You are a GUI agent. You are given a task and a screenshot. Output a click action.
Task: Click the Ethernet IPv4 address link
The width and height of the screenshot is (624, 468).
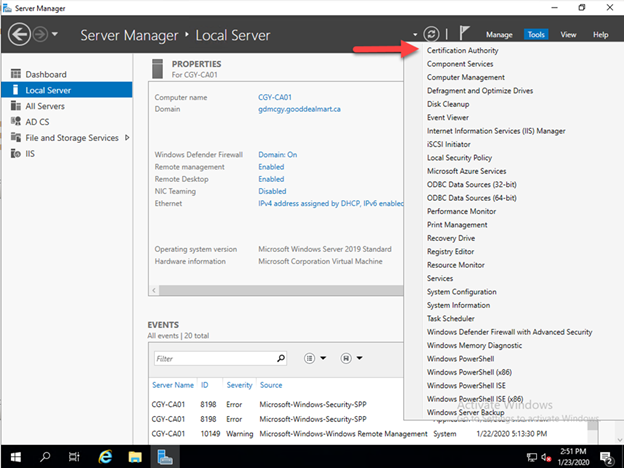[x=330, y=203]
